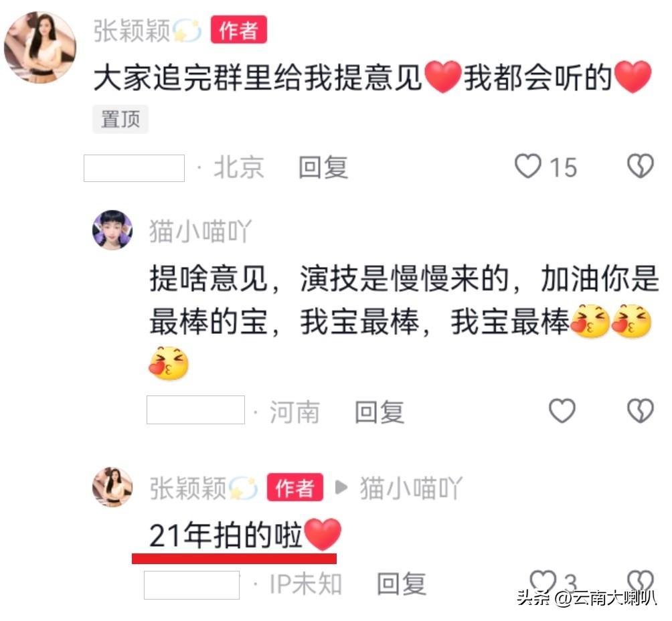This screenshot has height=621, width=672.
Task: Tap the reply arrow between usernames
Action: [x=341, y=487]
